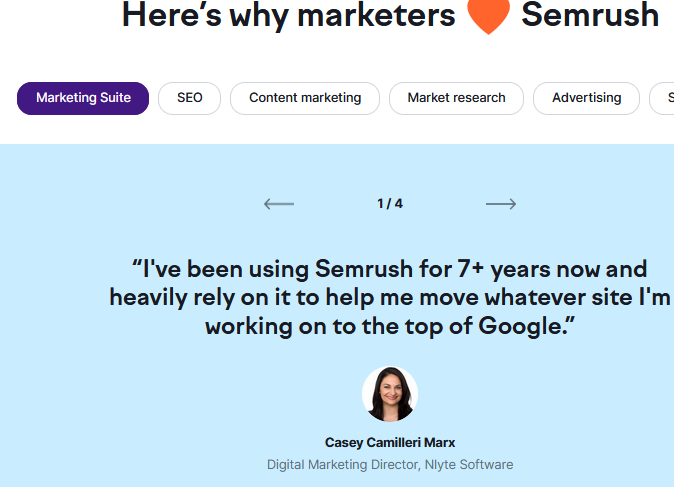Click the name Casey Camilleri Marx
This screenshot has height=487, width=674.
tap(390, 442)
